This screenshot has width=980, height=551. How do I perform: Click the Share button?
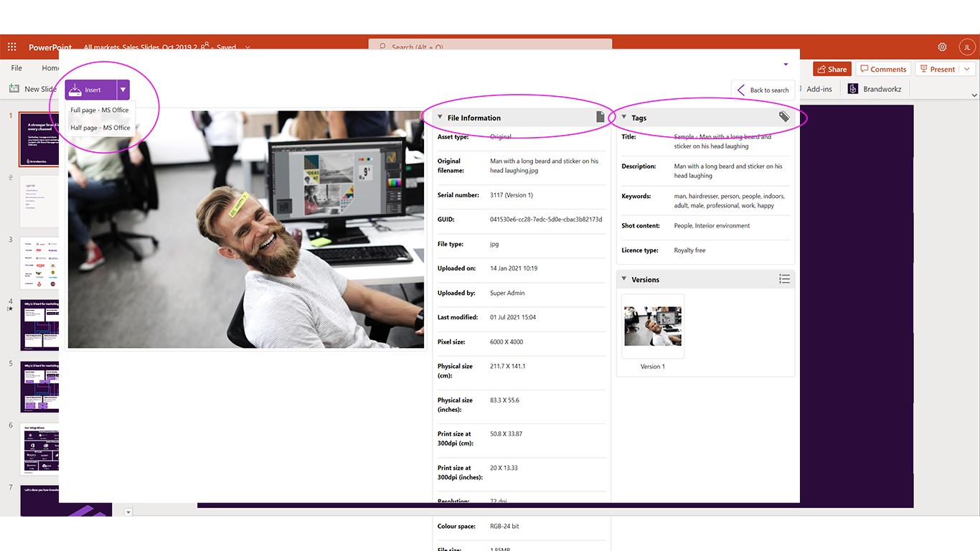(832, 69)
